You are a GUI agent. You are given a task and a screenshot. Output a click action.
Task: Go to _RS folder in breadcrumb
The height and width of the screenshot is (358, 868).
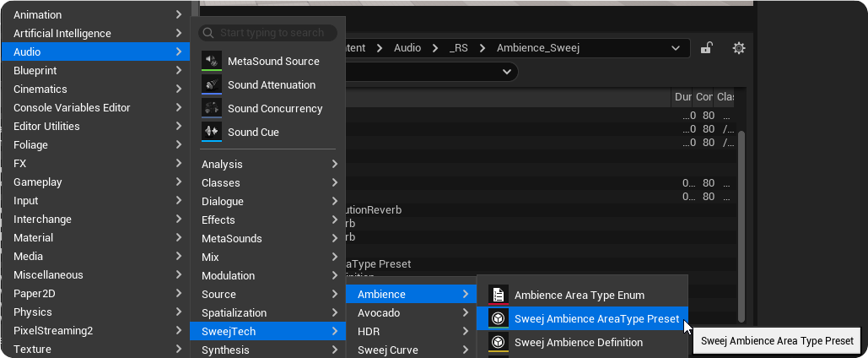point(458,48)
